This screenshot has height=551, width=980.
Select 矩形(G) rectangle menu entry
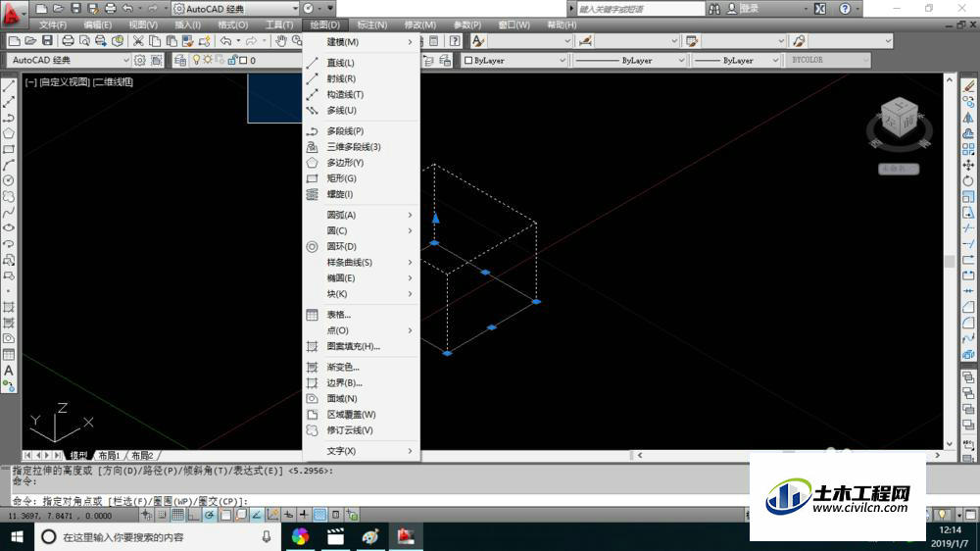361,178
